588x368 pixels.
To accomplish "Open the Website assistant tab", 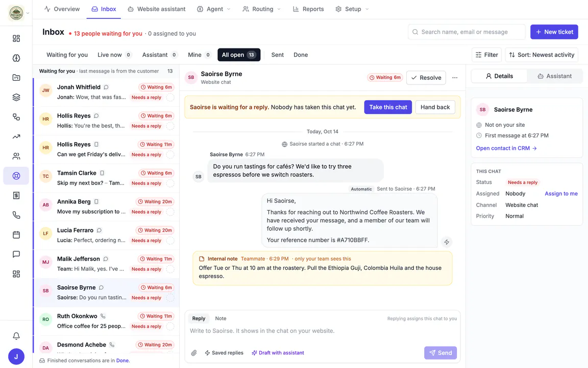I will tap(156, 9).
